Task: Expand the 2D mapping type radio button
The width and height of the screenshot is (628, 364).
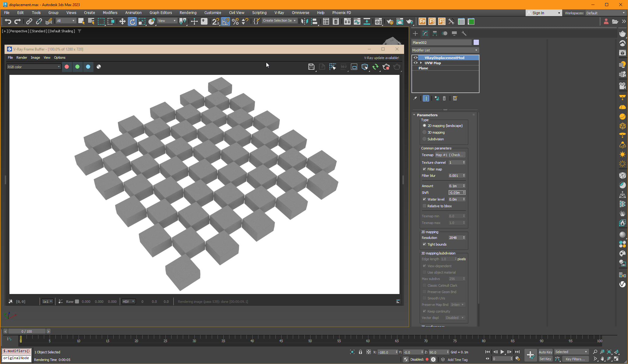Action: point(424,126)
